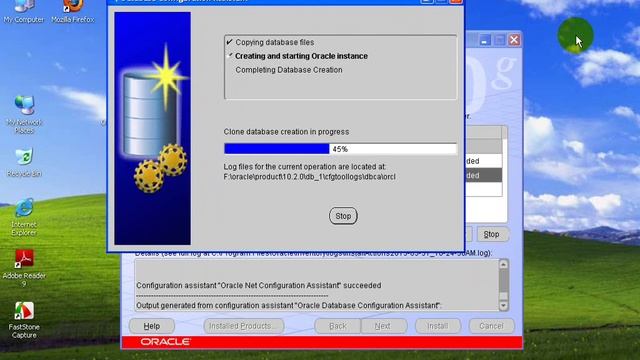Viewport: 640px width, 360px height.
Task: Click the 45% database creation progress bar
Action: tap(340, 149)
